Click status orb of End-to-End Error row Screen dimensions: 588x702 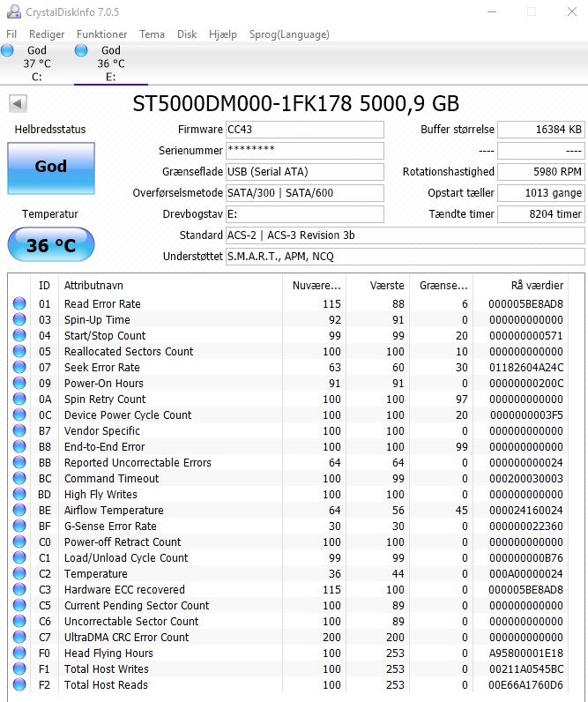tap(19, 447)
